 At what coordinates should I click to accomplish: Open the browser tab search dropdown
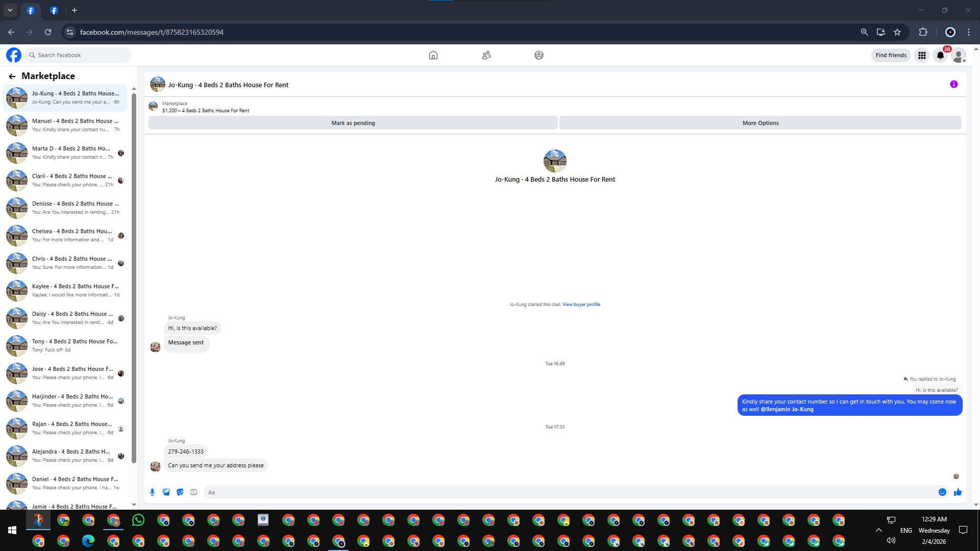tap(10, 10)
